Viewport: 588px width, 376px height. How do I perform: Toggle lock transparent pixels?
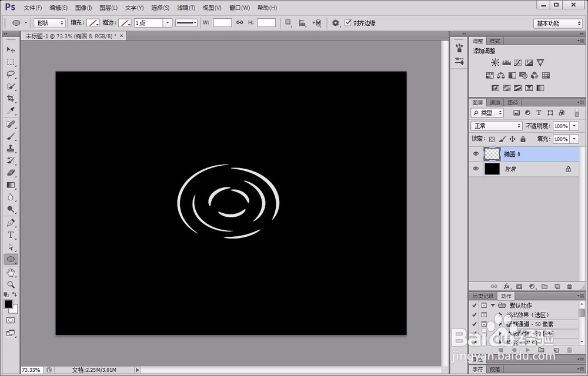[492, 139]
